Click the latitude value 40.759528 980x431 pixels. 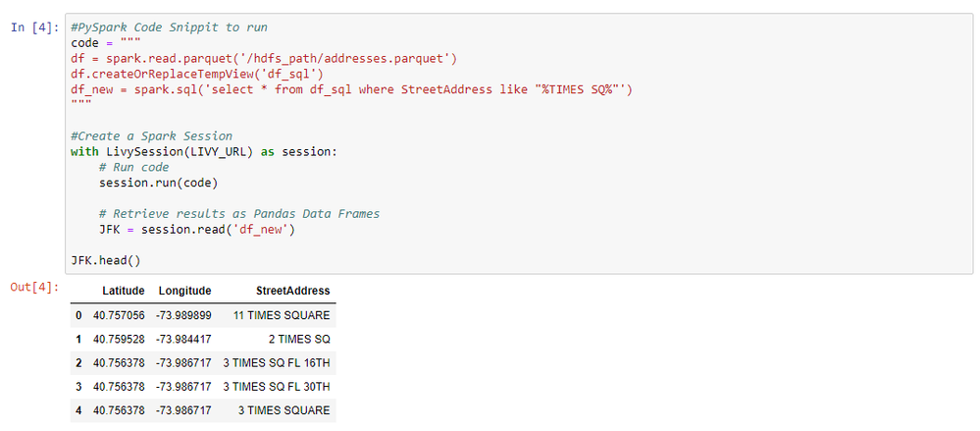tap(119, 339)
